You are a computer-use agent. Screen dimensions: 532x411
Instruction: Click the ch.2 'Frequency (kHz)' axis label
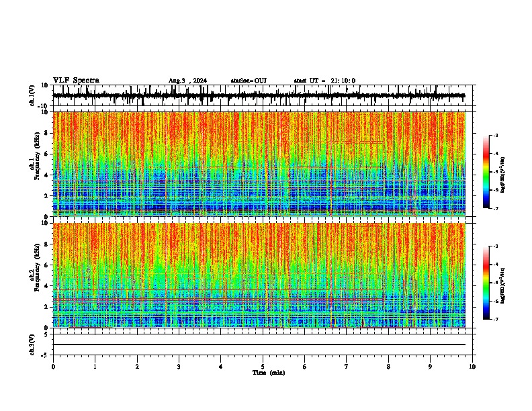[38, 267]
